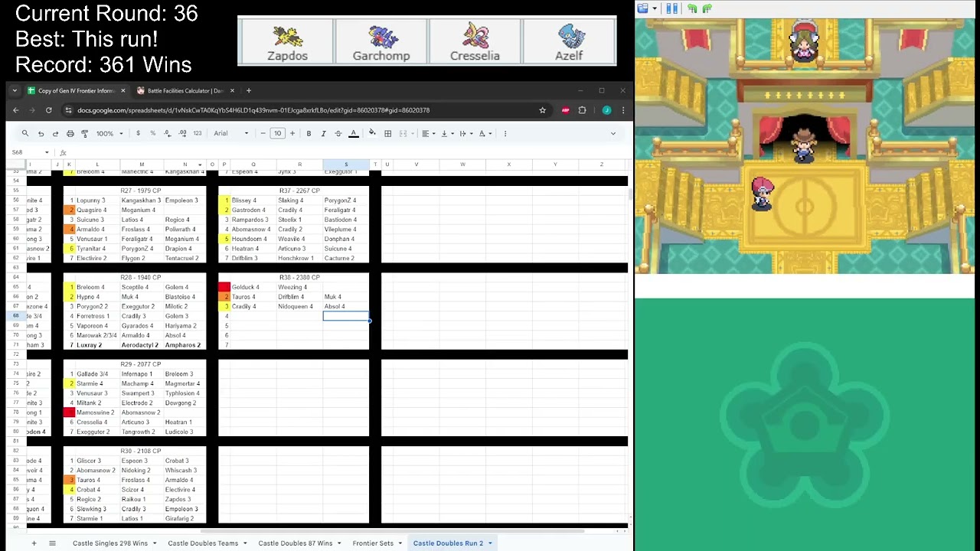The image size is (980, 551).
Task: Collapse the Sheets menus with chevron
Action: click(612, 133)
